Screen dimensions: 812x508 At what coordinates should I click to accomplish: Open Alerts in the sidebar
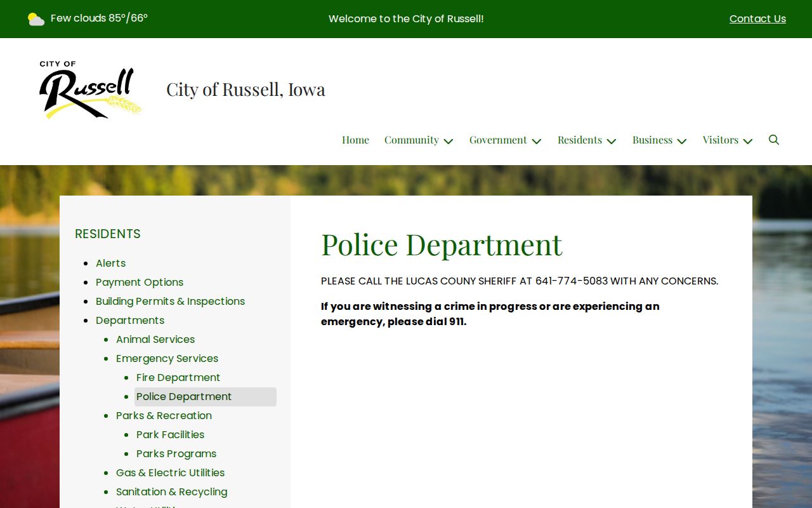110,263
